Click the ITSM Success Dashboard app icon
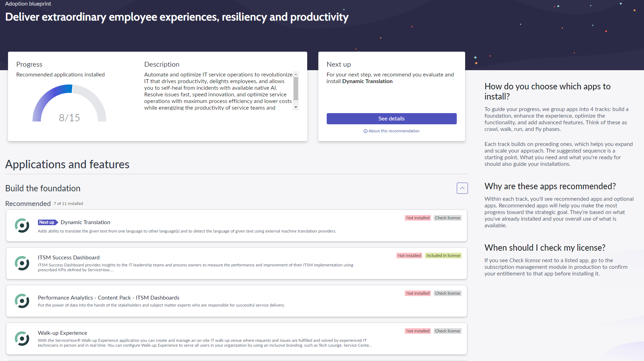The image size is (644, 361). tap(22, 263)
